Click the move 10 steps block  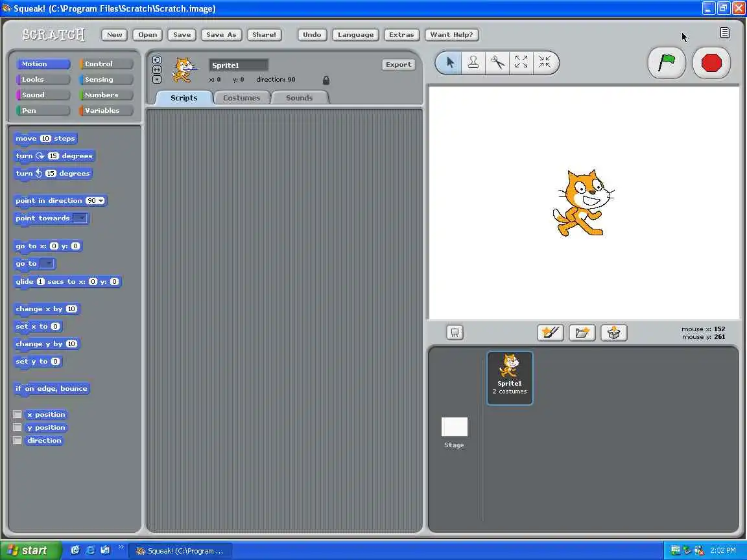45,139
